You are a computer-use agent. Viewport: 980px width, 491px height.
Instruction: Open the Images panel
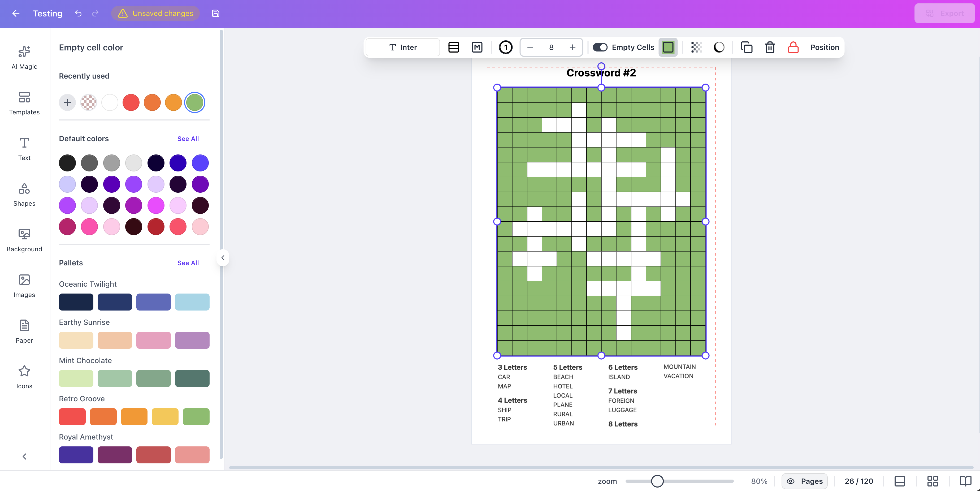pyautogui.click(x=24, y=286)
